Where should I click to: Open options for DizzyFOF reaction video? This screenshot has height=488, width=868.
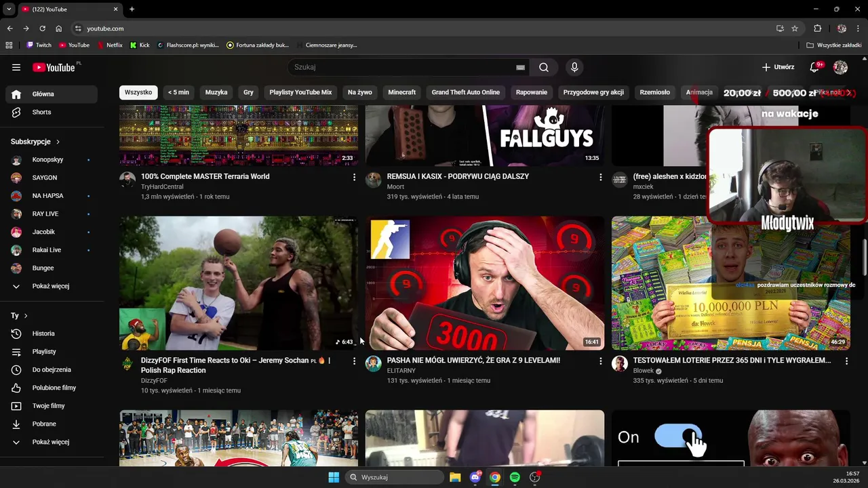pyautogui.click(x=354, y=361)
